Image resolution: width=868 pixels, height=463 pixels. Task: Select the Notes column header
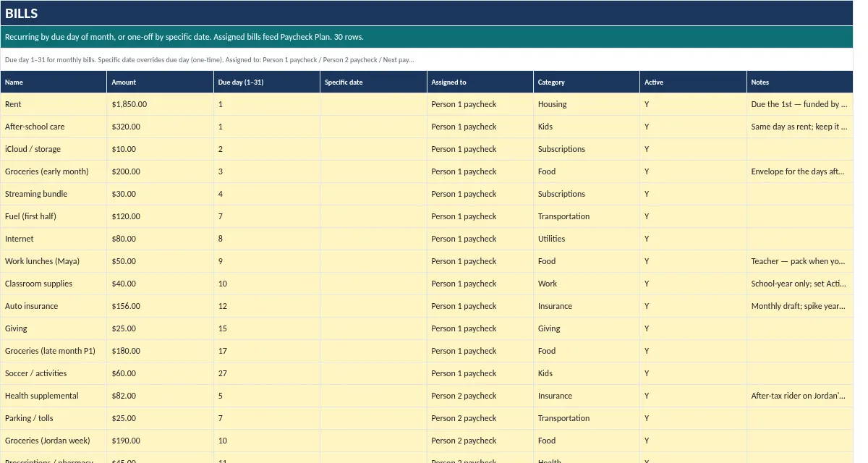click(800, 82)
